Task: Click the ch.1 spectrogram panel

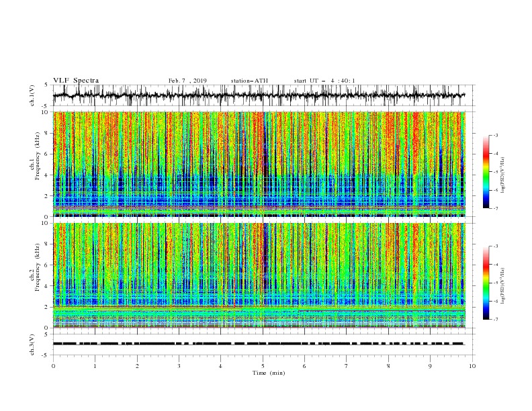Action: click(259, 164)
